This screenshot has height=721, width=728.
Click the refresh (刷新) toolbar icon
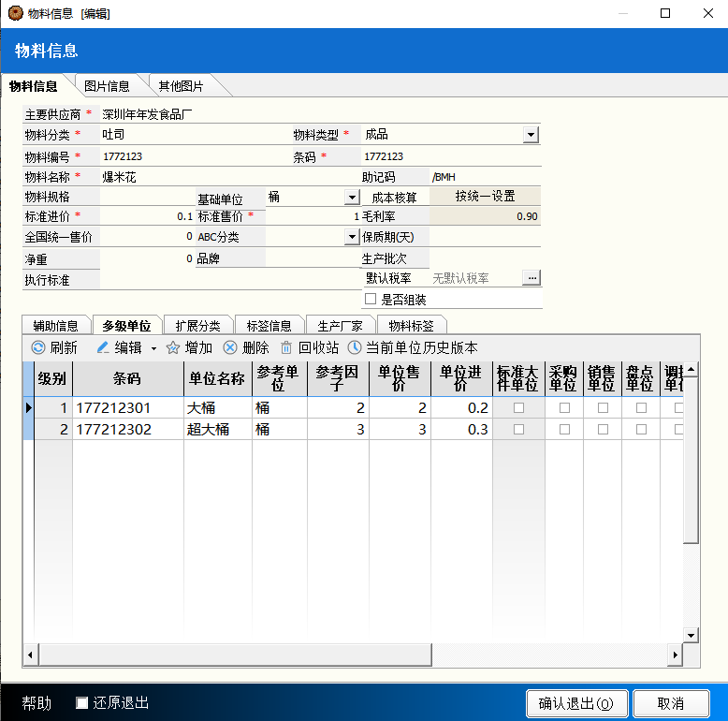coord(38,347)
